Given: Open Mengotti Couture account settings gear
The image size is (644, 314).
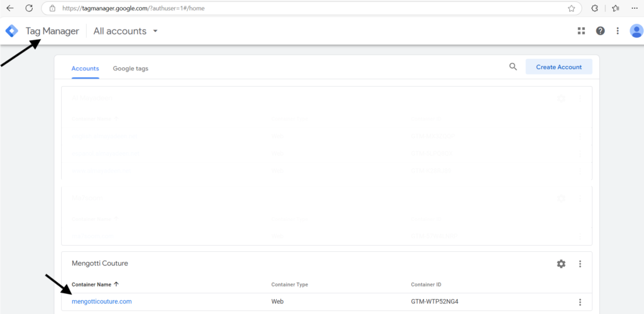Looking at the screenshot, I should coord(561,264).
